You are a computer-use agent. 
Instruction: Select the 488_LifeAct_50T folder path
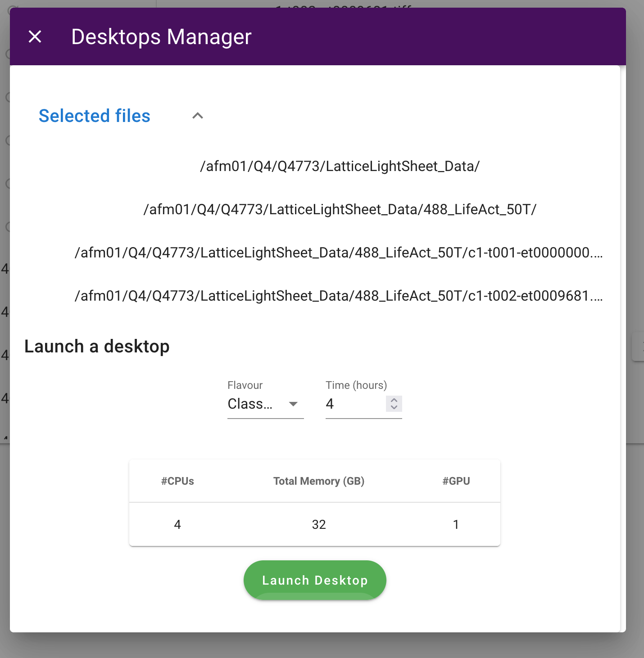[x=340, y=209]
